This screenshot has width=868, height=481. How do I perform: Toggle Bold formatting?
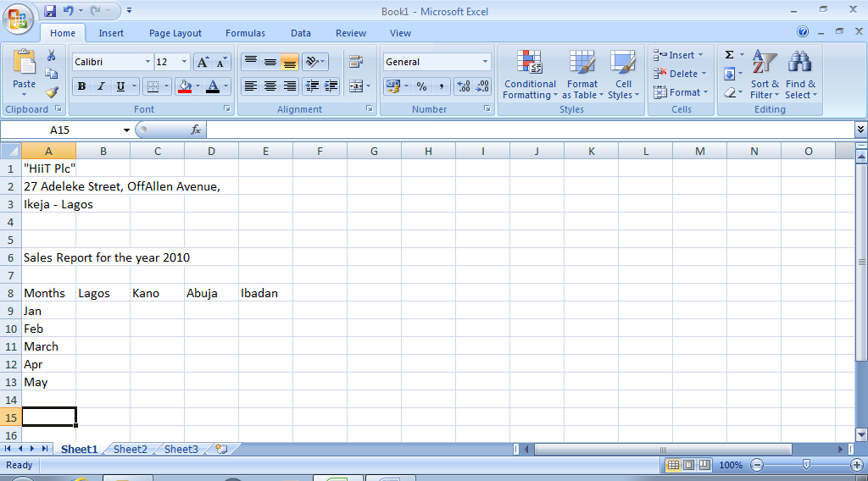click(x=81, y=86)
